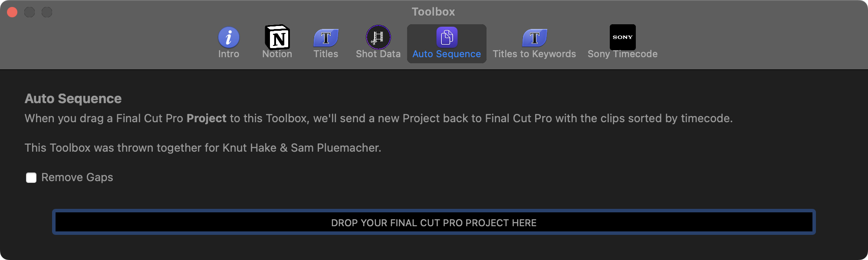Close the Toolbox window
Screen dimensions: 868x260
tap(12, 12)
